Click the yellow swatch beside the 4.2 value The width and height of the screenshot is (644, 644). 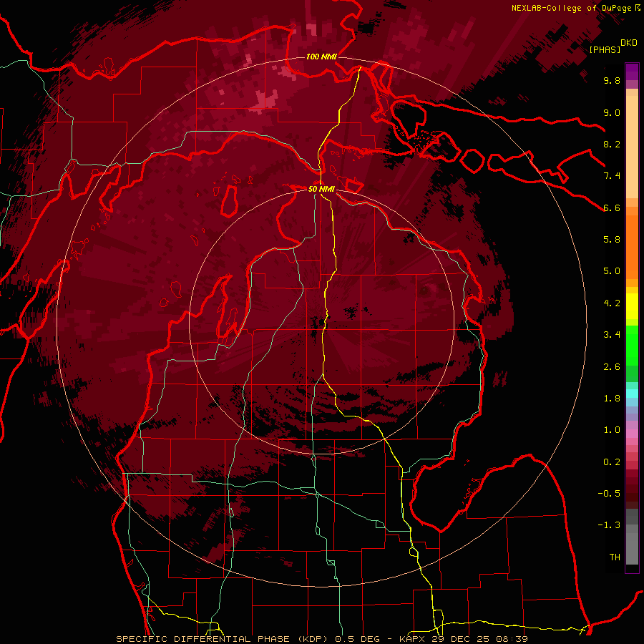pyautogui.click(x=632, y=306)
